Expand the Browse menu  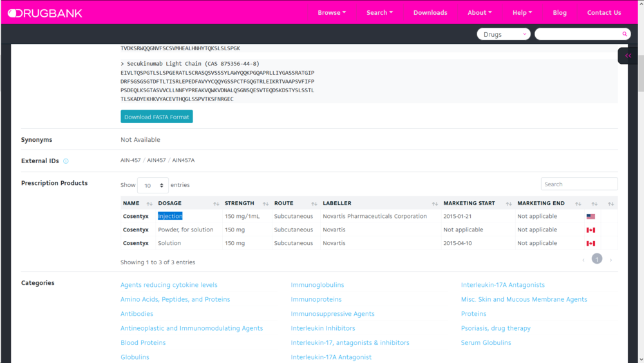(x=332, y=13)
